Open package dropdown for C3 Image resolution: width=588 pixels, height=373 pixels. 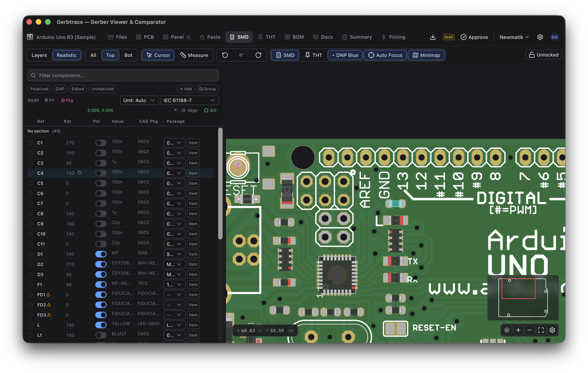(174, 163)
